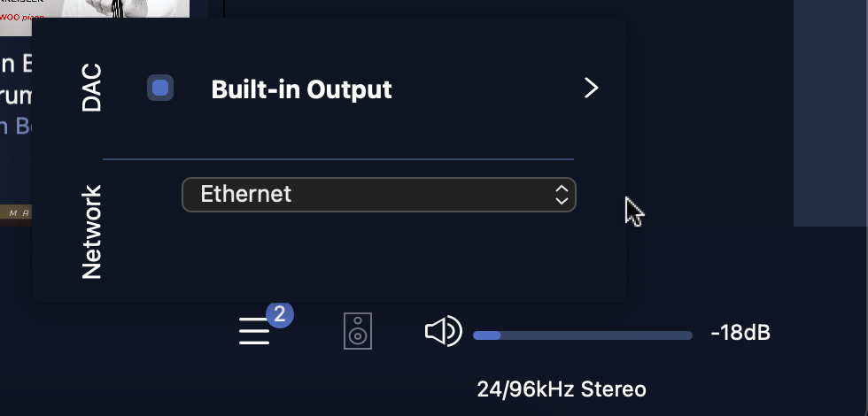Click the up-down arrows on Ethernet selector
Viewport: 868px width, 416px height.
coord(562,195)
